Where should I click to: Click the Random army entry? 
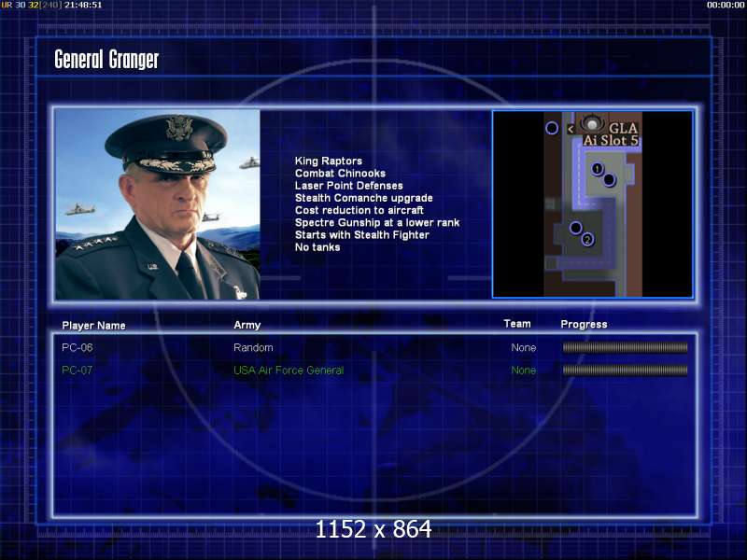(253, 347)
